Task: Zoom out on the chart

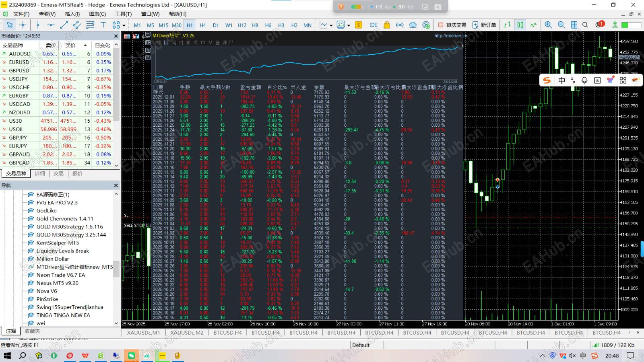Action: (561, 25)
